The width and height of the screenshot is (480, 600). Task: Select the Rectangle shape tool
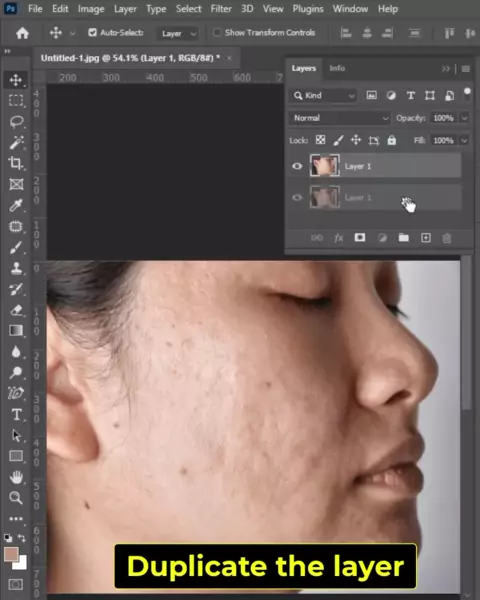16,456
